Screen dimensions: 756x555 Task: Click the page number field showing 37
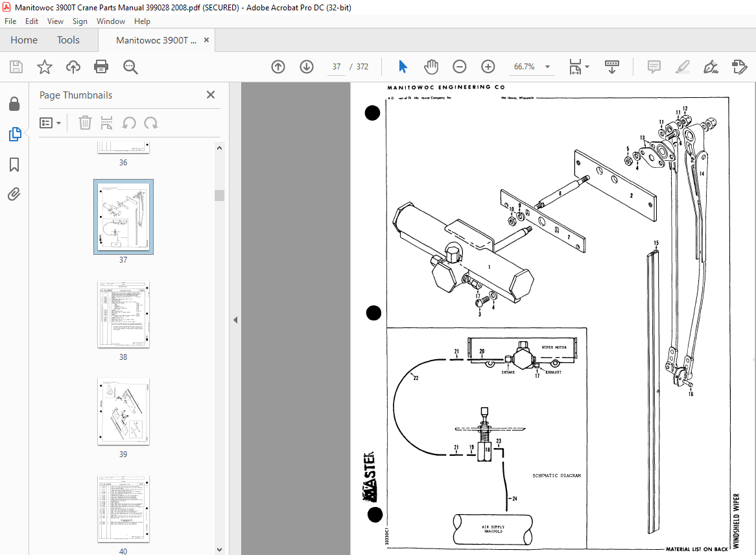pos(337,67)
